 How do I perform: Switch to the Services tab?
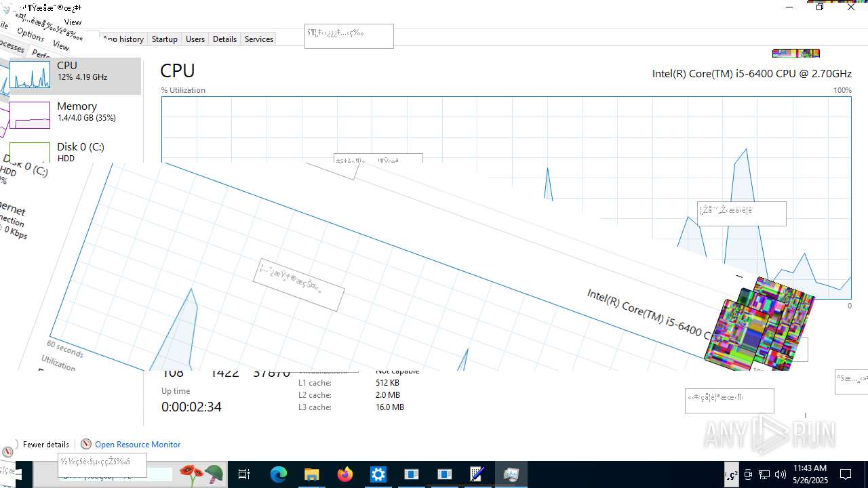(259, 39)
